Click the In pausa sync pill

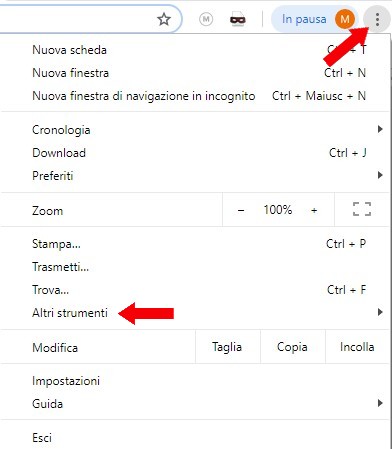[x=314, y=19]
